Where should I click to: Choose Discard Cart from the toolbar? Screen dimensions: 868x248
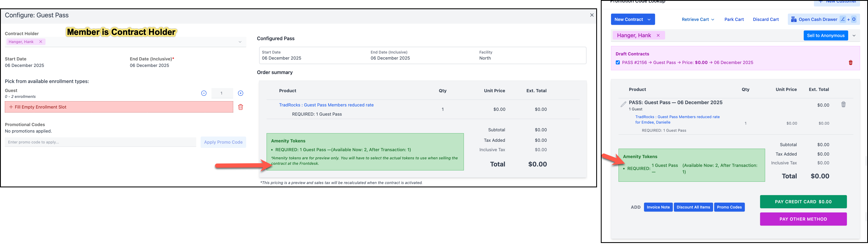[x=766, y=20]
